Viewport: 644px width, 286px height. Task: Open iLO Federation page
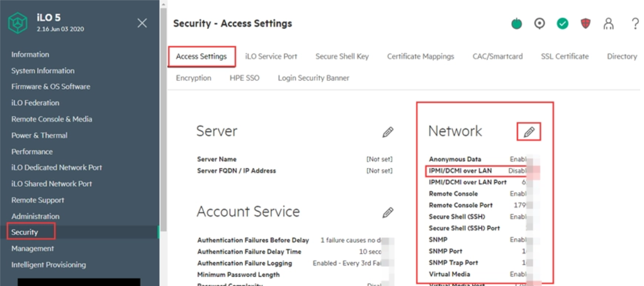(x=35, y=103)
